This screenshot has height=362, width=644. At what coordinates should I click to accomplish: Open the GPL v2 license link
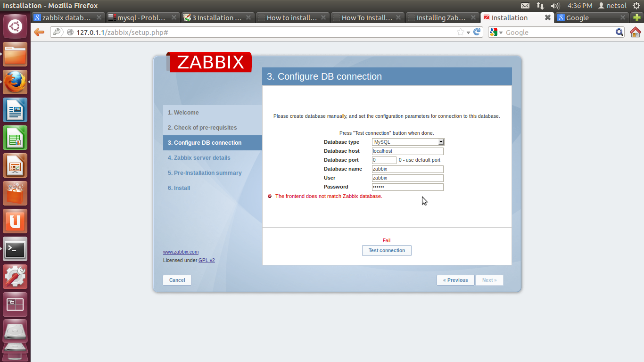click(x=206, y=260)
